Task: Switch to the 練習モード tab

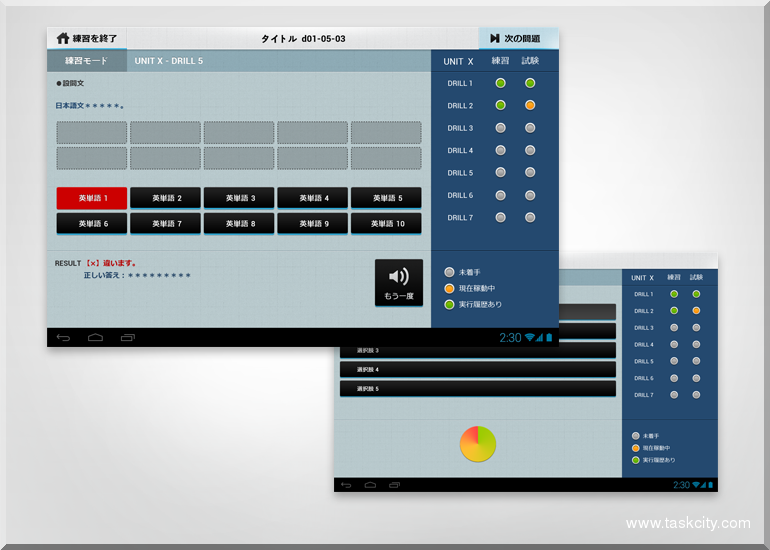Action: pyautogui.click(x=85, y=61)
